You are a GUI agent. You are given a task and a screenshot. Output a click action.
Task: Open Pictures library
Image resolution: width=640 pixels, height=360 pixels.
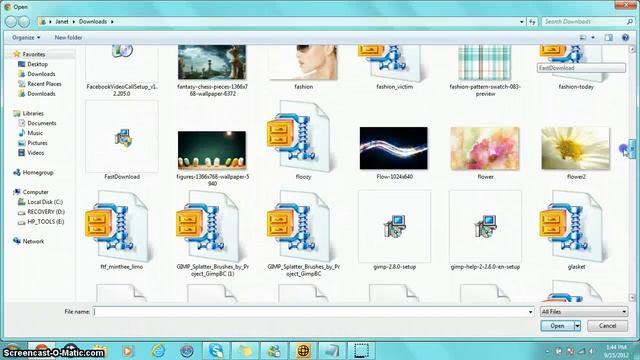point(37,143)
